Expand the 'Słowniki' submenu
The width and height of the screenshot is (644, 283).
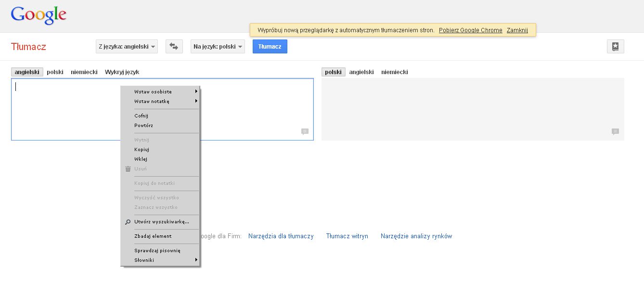click(160, 260)
